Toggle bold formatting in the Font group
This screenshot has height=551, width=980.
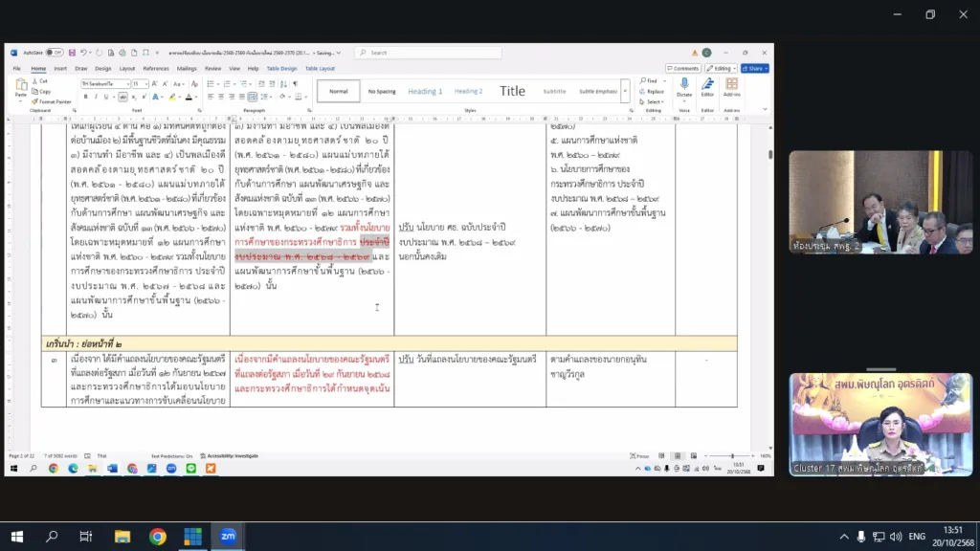tap(84, 98)
